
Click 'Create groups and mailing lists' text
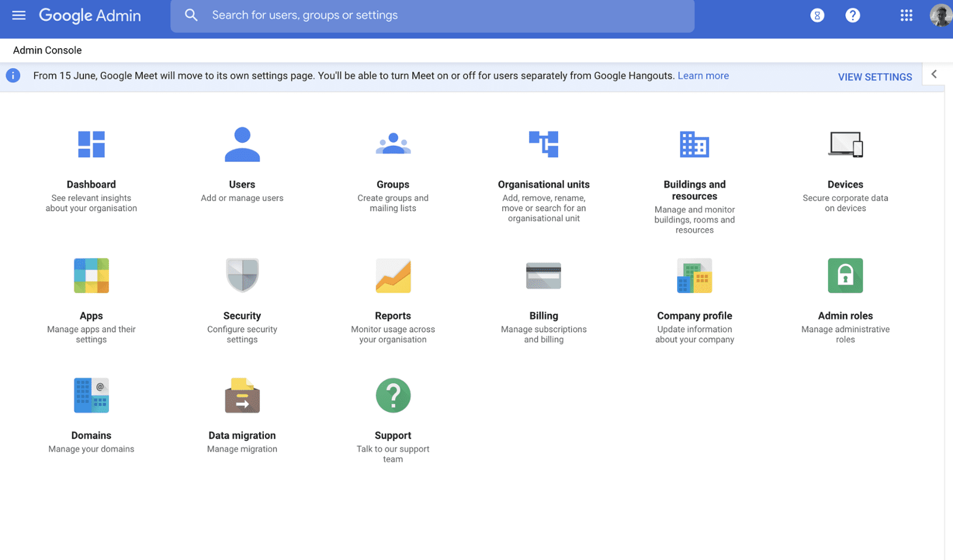coord(393,203)
